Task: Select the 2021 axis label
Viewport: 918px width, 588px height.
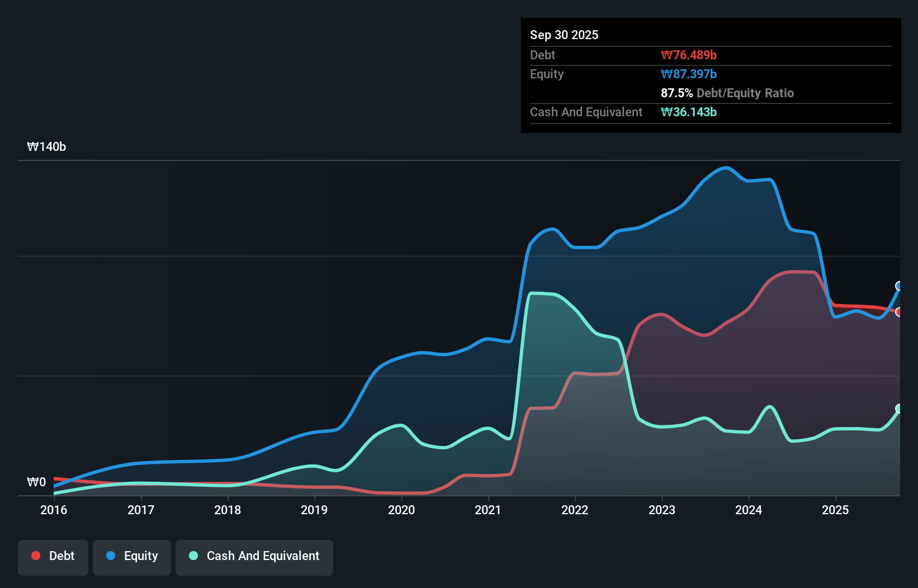Action: pos(489,510)
